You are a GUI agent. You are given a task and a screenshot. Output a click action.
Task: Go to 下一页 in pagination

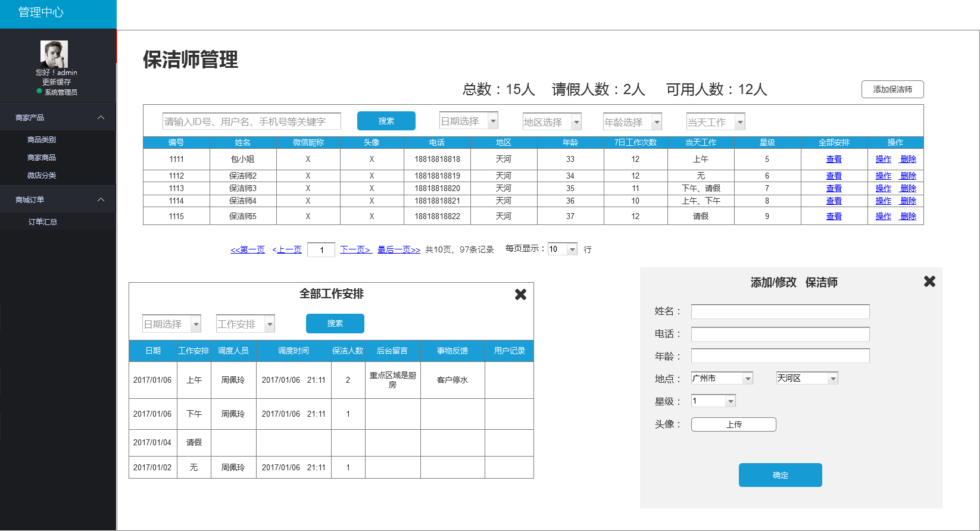coord(355,250)
